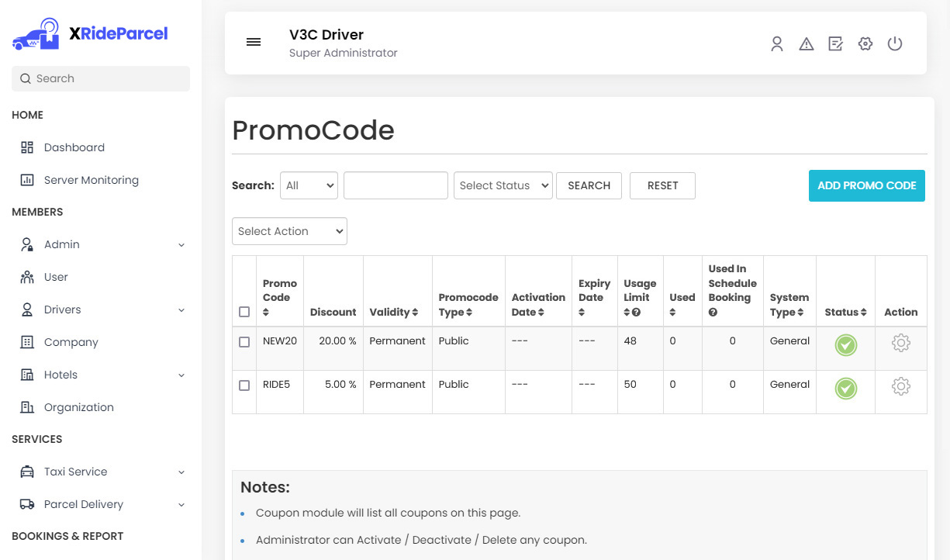Open the Select Action dropdown
950x560 pixels.
[x=289, y=231]
